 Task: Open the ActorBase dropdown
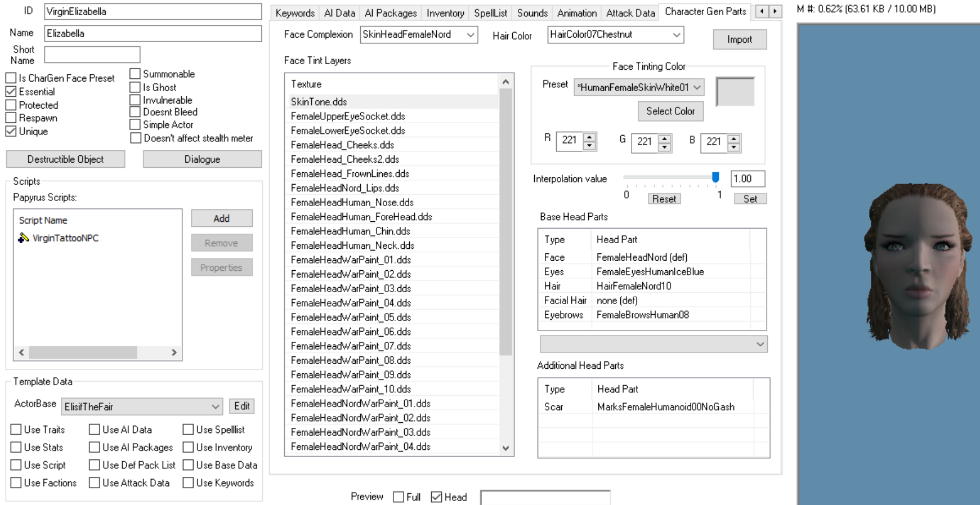click(x=142, y=406)
